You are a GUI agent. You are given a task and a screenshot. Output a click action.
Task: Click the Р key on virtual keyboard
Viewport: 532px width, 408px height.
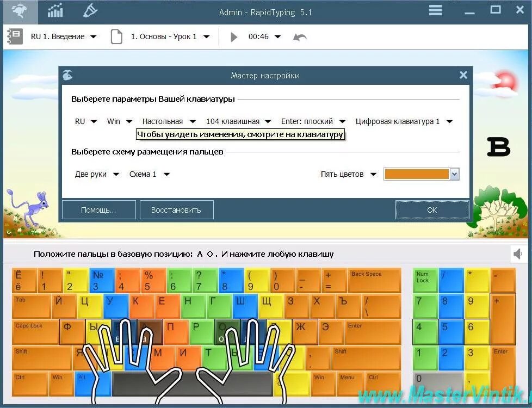[x=202, y=332]
